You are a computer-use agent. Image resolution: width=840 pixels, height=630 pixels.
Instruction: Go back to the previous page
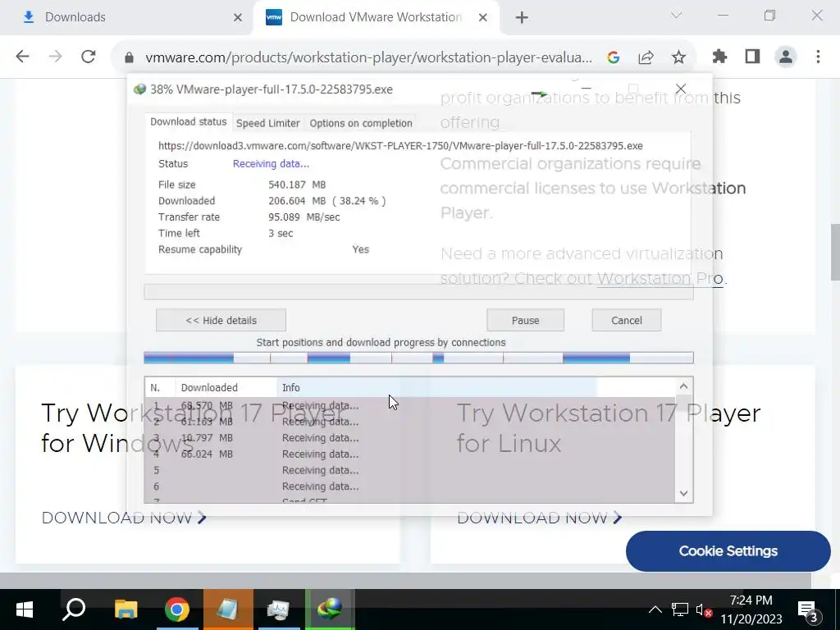[22, 57]
